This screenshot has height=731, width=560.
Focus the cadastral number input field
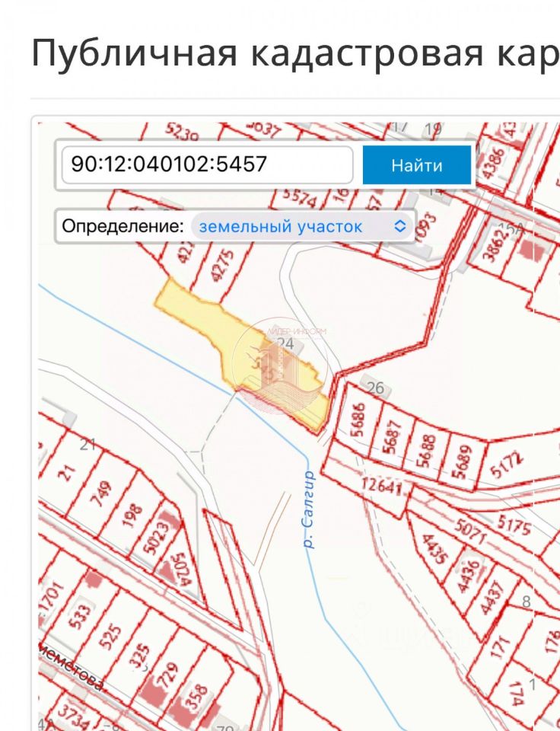tap(207, 164)
